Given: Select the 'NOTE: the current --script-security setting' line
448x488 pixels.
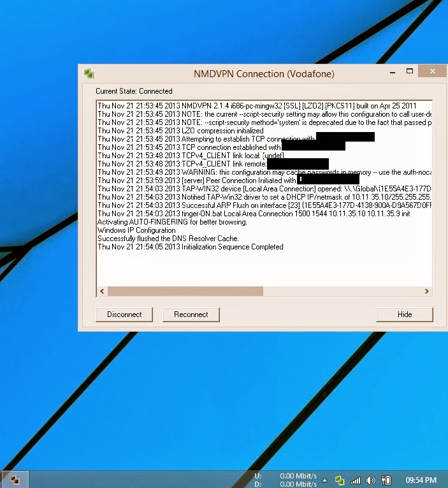Looking at the screenshot, I should tap(264, 114).
